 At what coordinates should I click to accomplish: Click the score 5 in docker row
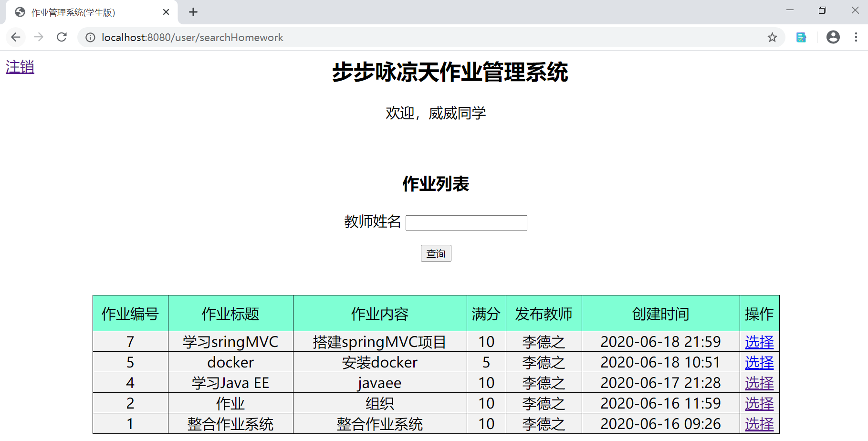tap(486, 362)
